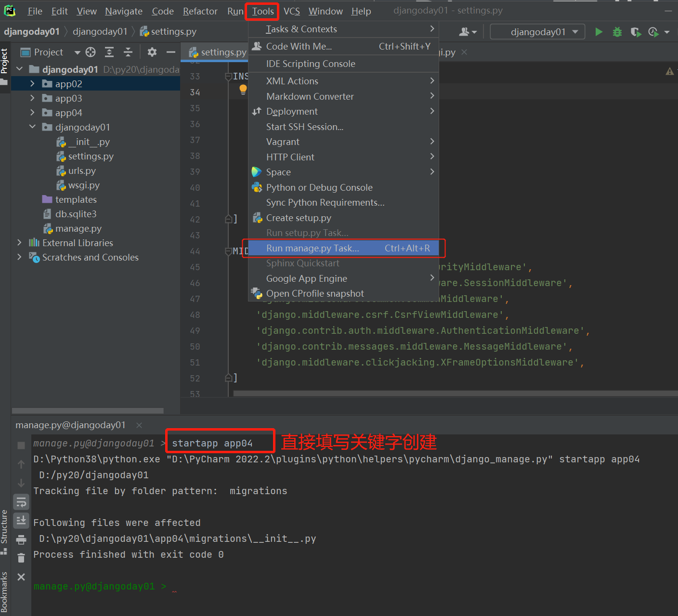The width and height of the screenshot is (678, 616).
Task: Print the console output icon
Action: 21,539
